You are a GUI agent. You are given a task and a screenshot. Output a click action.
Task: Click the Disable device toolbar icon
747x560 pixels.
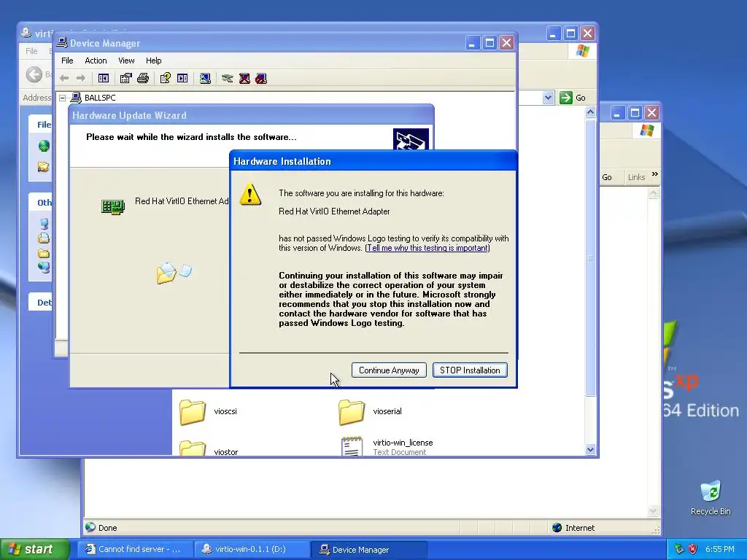point(261,78)
